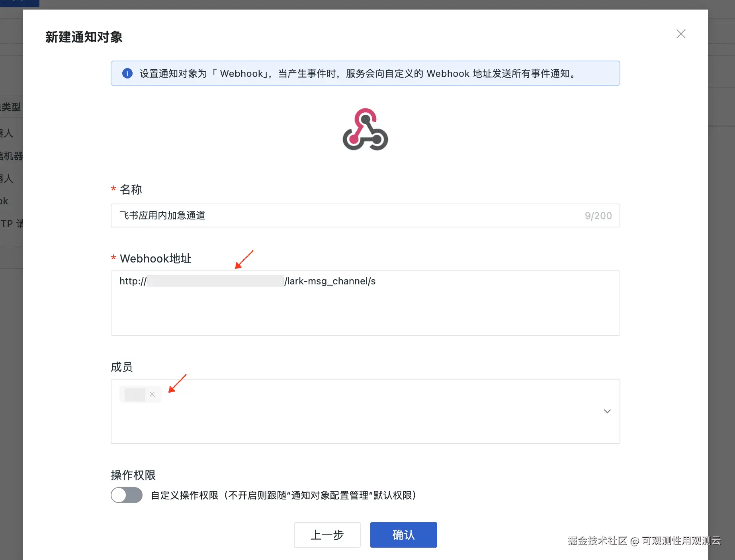Click inside the Webhook地址 text area
Image resolution: width=735 pixels, height=560 pixels.
[365, 303]
